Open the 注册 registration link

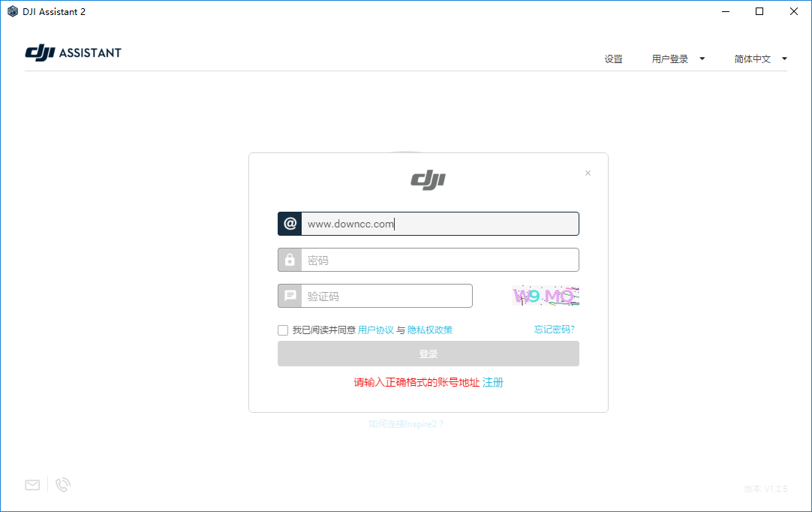click(x=492, y=382)
